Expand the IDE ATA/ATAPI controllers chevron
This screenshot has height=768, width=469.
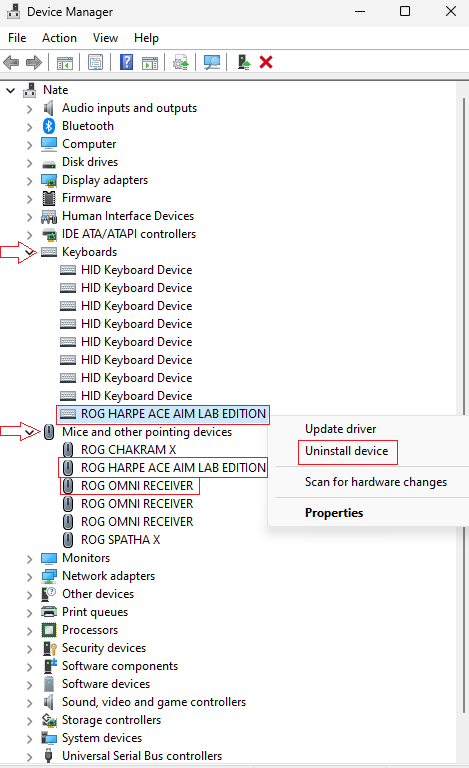tap(29, 235)
